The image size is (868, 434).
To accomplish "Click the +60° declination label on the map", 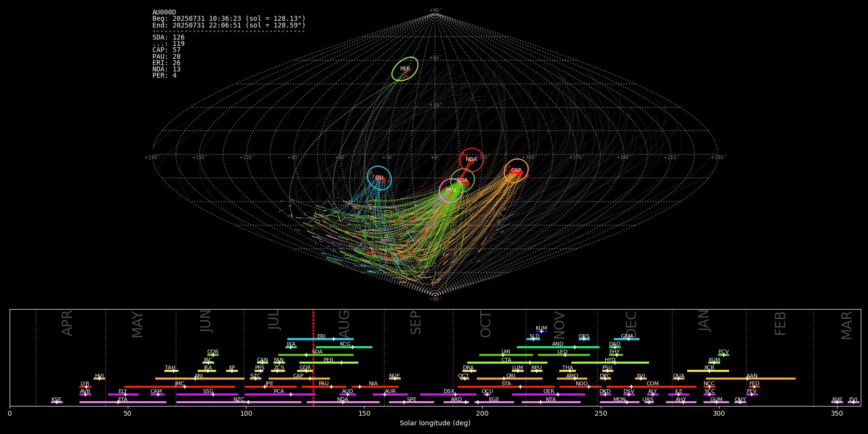I will (434, 58).
